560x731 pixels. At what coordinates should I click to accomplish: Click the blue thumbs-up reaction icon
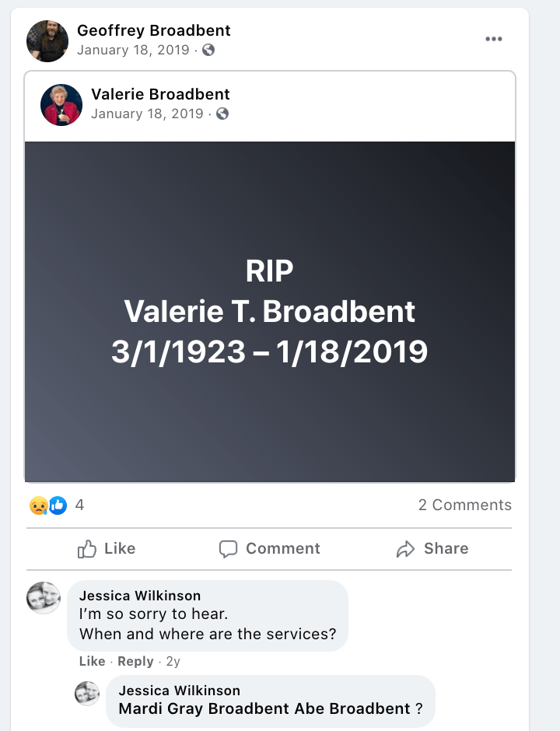[58, 505]
